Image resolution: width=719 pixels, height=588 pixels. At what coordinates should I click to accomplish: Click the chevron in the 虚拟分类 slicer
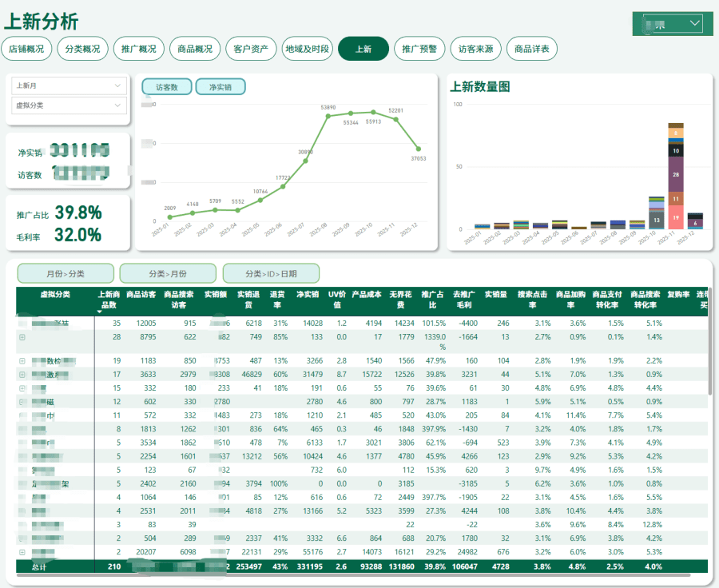(118, 105)
